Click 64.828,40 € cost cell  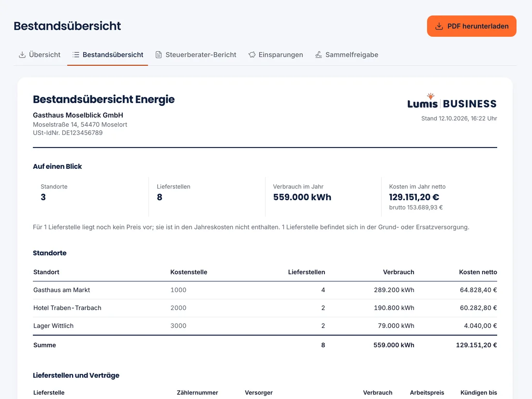tap(478, 290)
